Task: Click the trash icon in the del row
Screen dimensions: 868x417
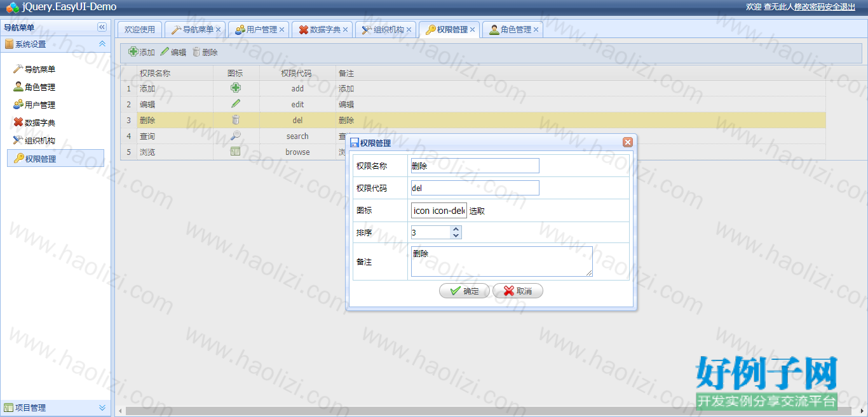Action: click(236, 120)
